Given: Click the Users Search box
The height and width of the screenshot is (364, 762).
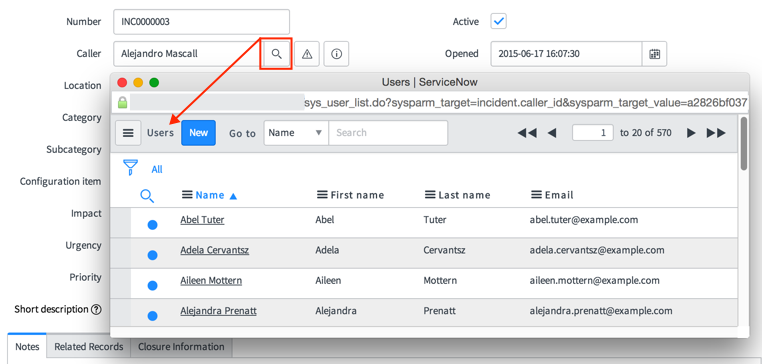Looking at the screenshot, I should click(388, 133).
